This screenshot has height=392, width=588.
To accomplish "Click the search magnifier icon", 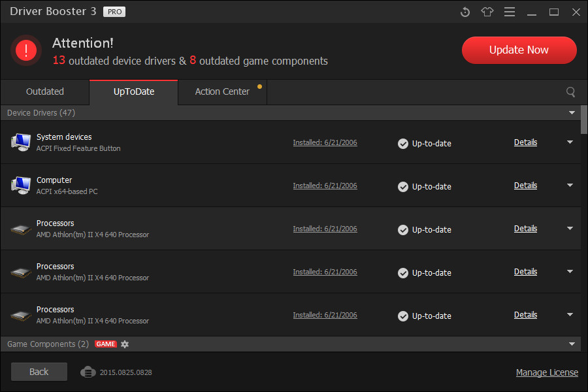I will click(570, 92).
